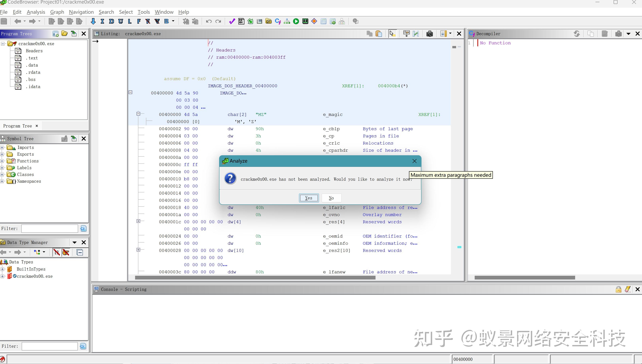Toggle the Console scroll lock

[x=619, y=289]
